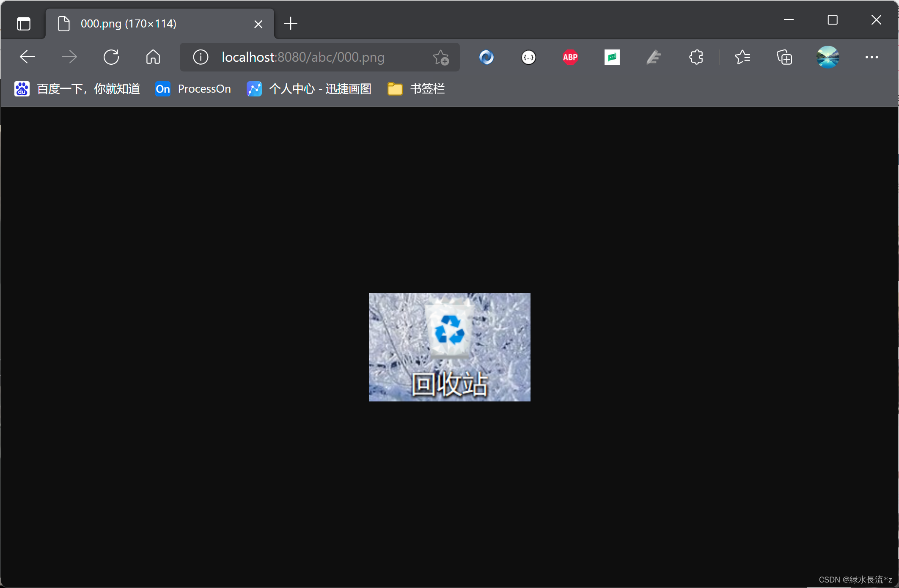Image resolution: width=899 pixels, height=588 pixels.
Task: Open the 个人中心 - 迅捷画图 bookmark
Action: (309, 89)
